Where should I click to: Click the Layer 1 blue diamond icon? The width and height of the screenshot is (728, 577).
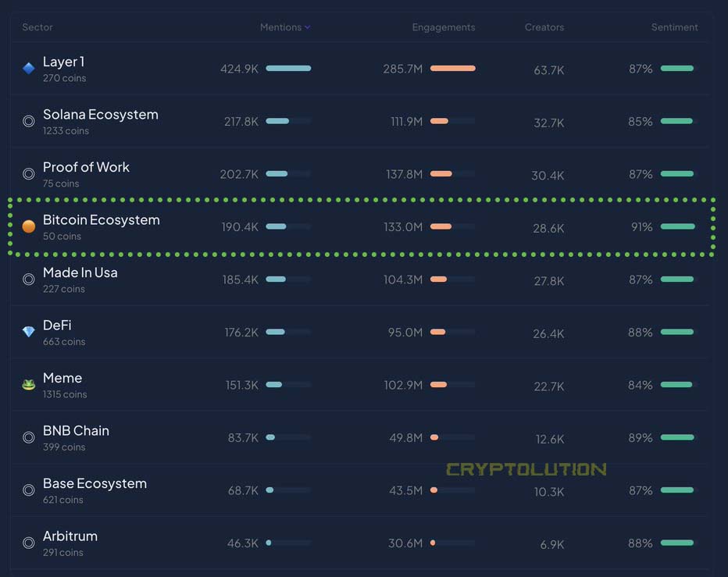click(x=29, y=68)
